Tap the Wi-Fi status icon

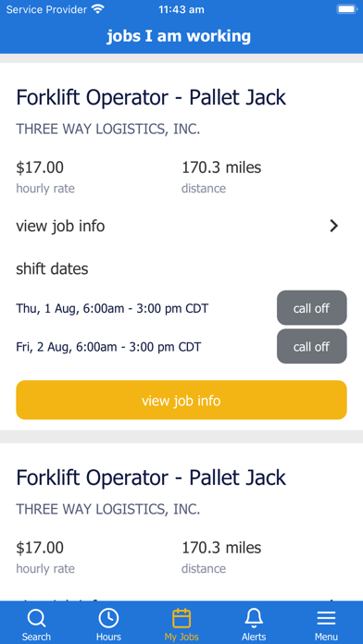(98, 9)
